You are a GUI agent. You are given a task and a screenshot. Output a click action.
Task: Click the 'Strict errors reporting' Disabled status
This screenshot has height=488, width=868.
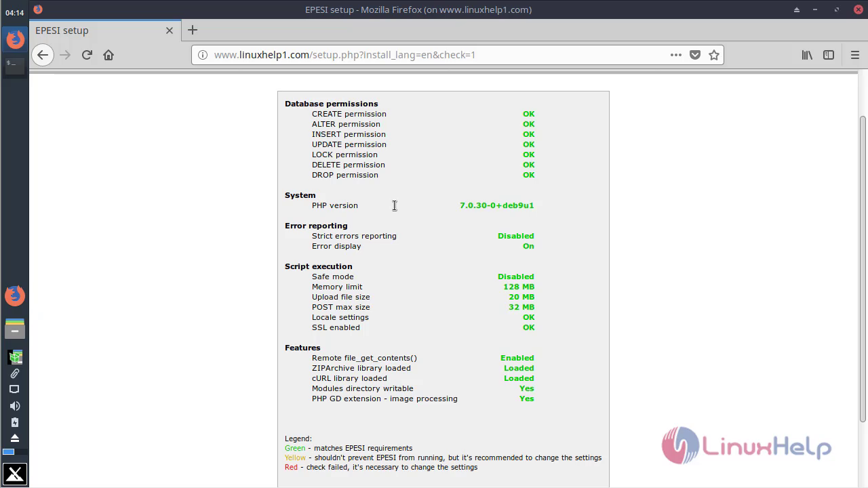[516, 236]
